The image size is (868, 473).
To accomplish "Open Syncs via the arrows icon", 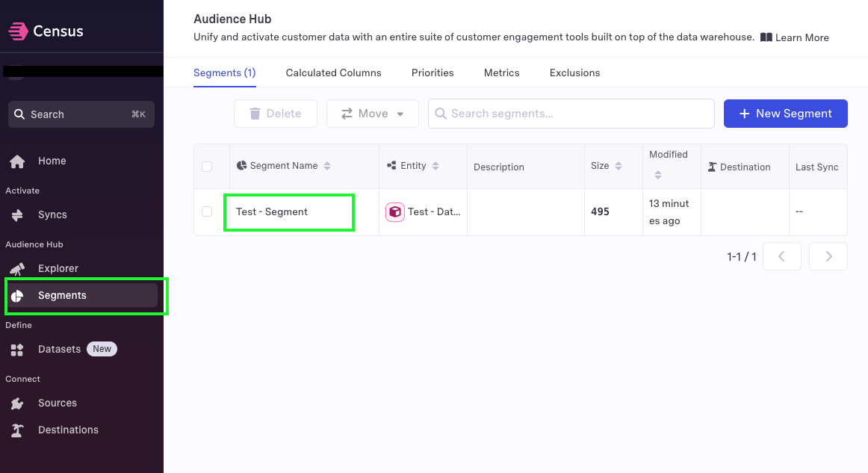I will point(17,215).
